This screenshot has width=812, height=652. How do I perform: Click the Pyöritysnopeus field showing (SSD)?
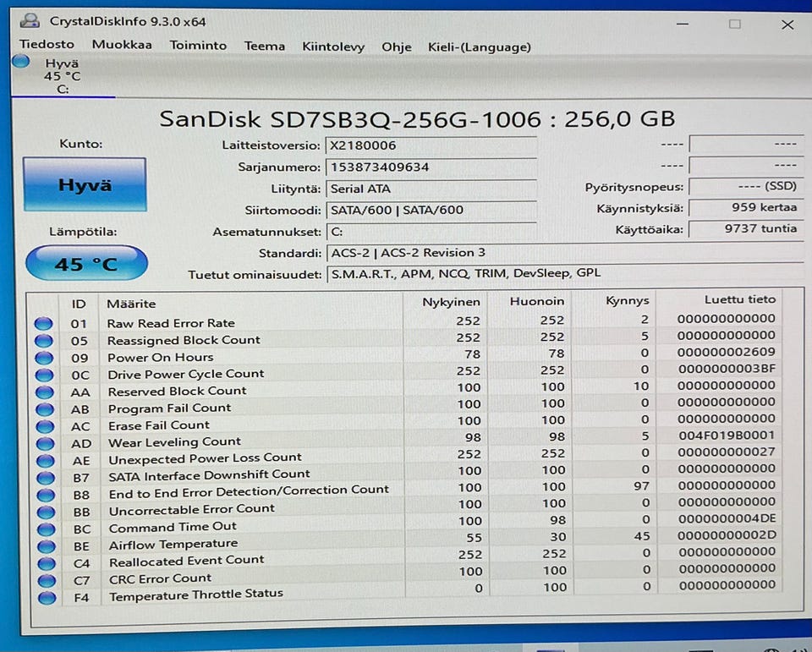(x=746, y=186)
